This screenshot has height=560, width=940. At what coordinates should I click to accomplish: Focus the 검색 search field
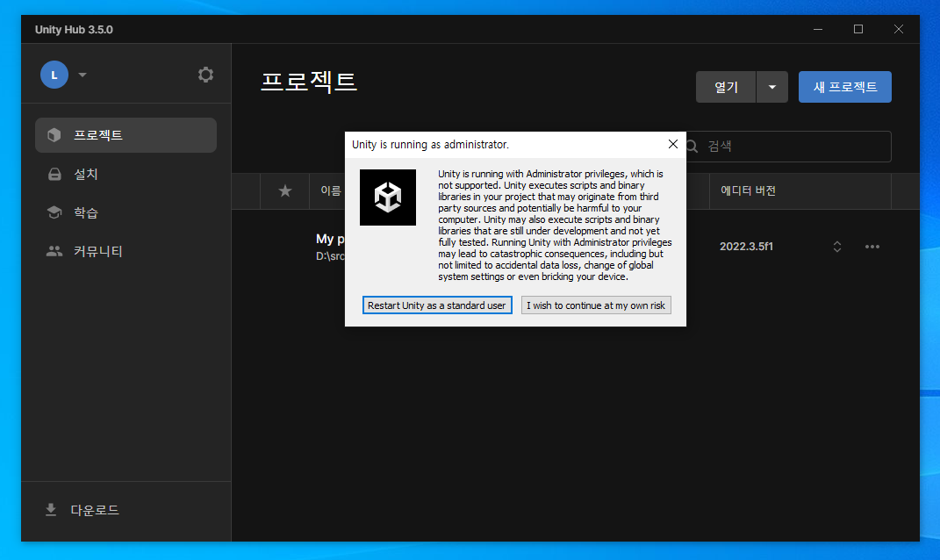788,147
